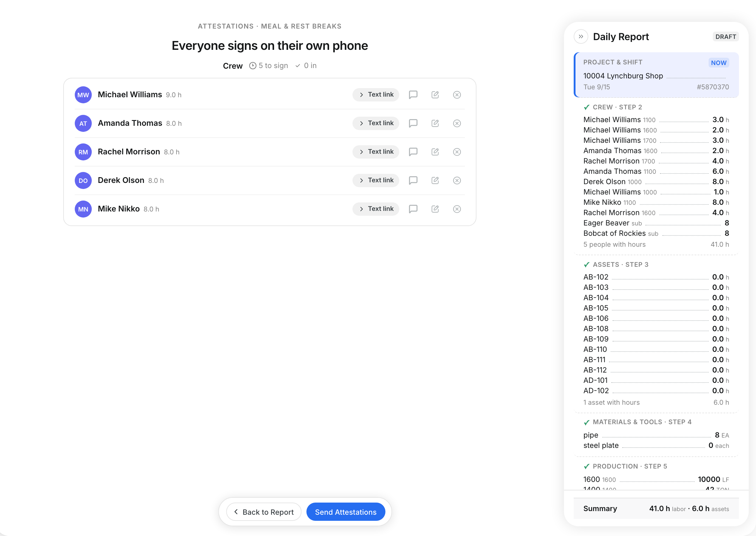Image resolution: width=756 pixels, height=536 pixels.
Task: Expand Text link option for Amanda Thomas
Action: pyautogui.click(x=376, y=123)
